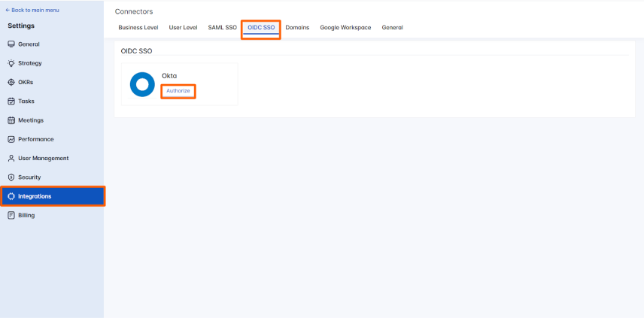The height and width of the screenshot is (318, 644).
Task: Click the Tasks calendar-check icon
Action: (11, 101)
